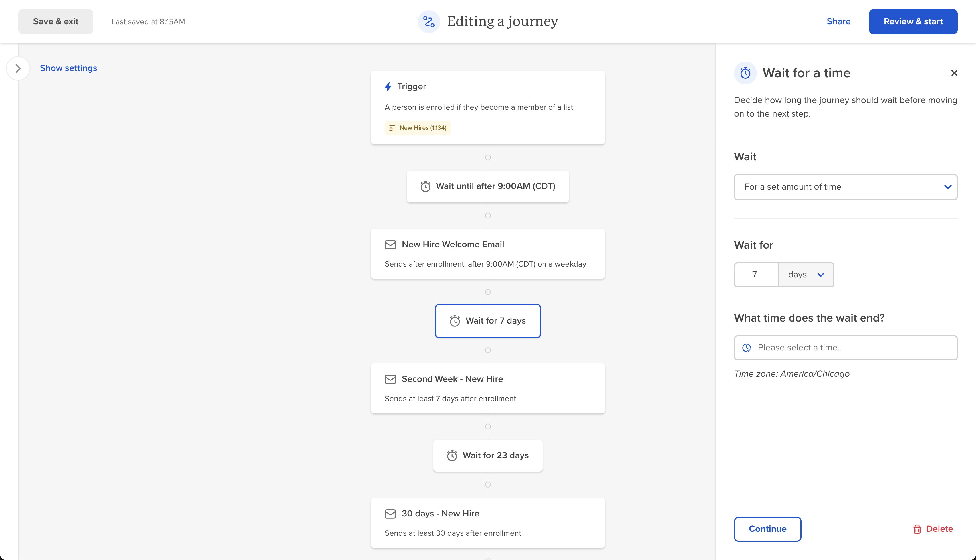Click envelope icon on New Hire Welcome Email
The width and height of the screenshot is (976, 560).
[x=390, y=245]
